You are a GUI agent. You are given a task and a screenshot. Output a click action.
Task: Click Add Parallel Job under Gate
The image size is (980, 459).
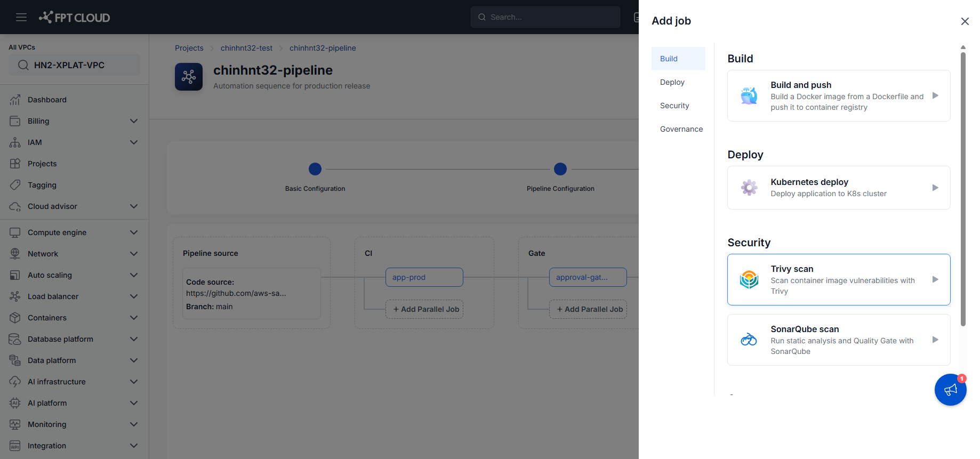point(588,309)
